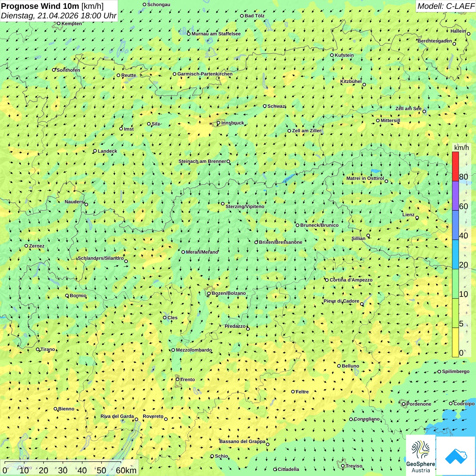The width and height of the screenshot is (476, 476).
Task: Click the cyan 20 km/h legend color
Action: pos(455,255)
